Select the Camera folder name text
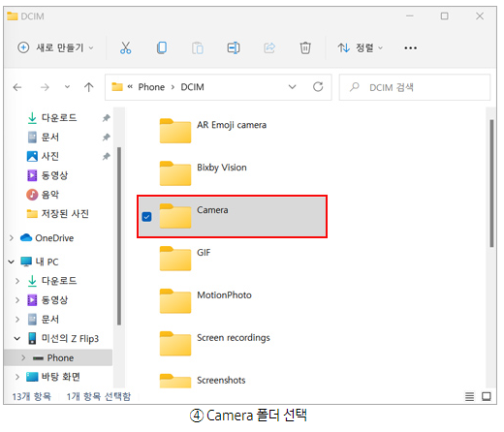The height and width of the screenshot is (432, 504). (x=212, y=210)
